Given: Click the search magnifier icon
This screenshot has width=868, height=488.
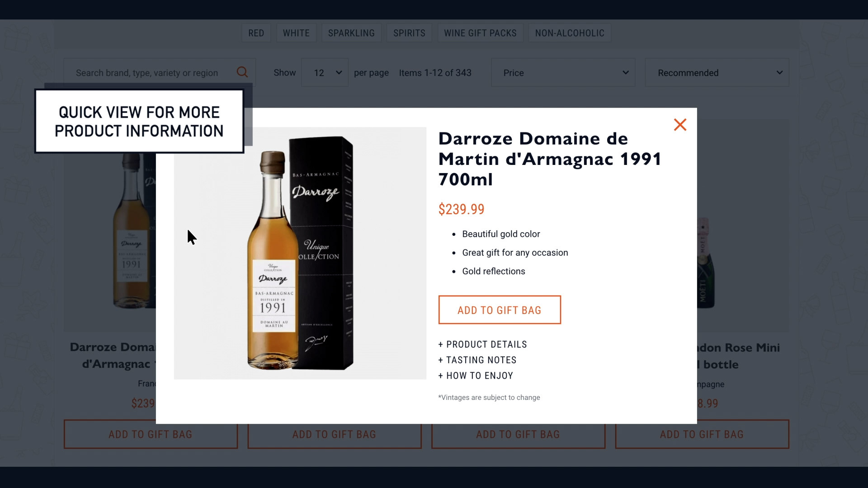Looking at the screenshot, I should click(x=242, y=72).
